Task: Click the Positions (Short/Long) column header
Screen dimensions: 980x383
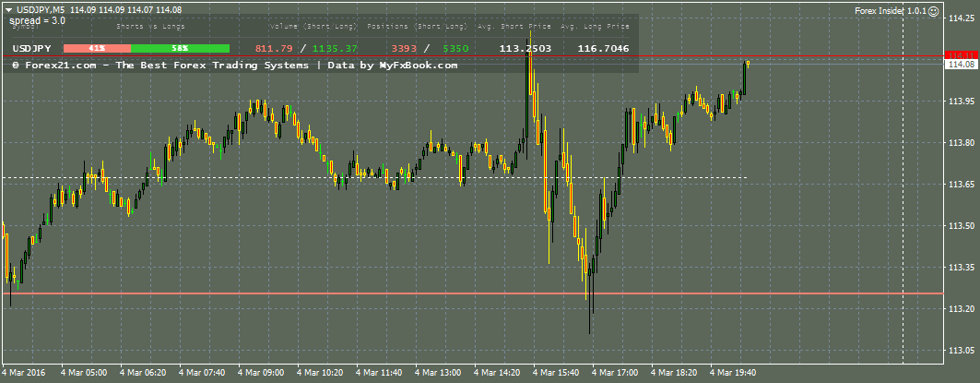Action: (x=417, y=27)
